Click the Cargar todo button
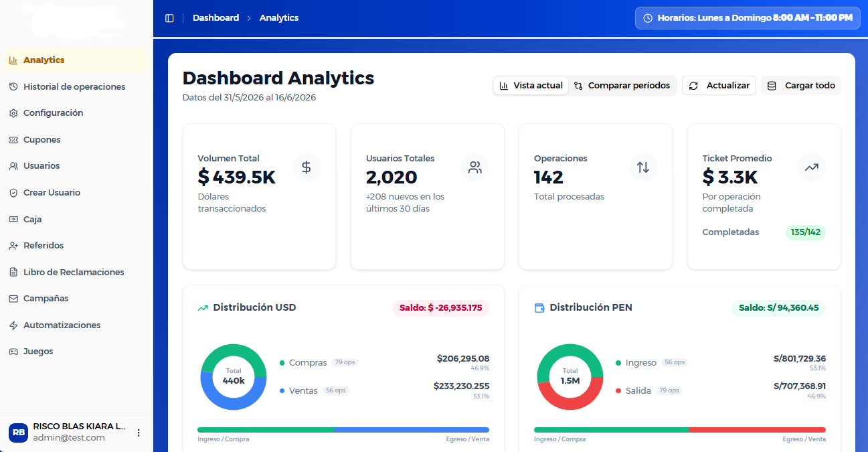Screen dimensions: 868x452 tap(801, 86)
